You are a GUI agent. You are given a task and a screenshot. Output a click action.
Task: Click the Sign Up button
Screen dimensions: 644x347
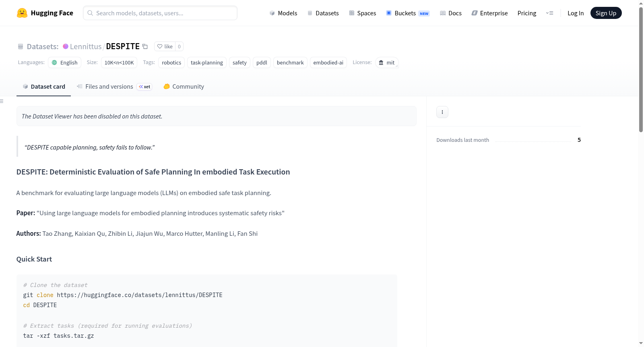click(x=606, y=13)
